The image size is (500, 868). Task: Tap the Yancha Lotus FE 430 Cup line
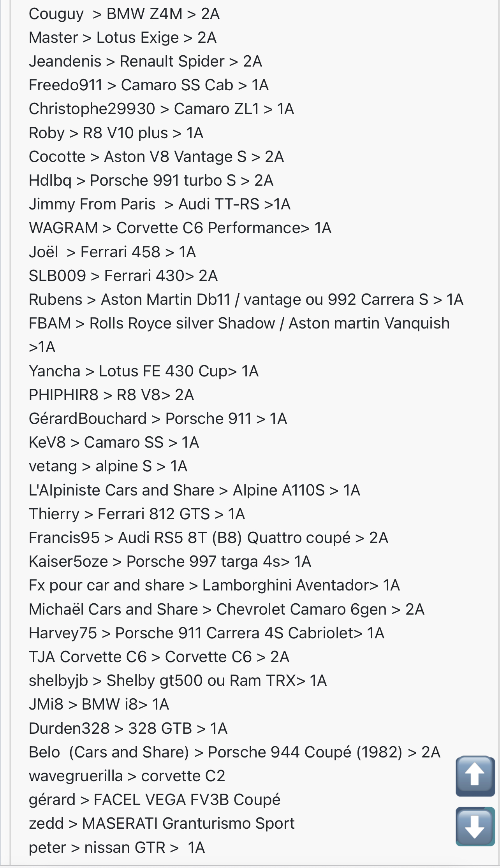tap(144, 371)
